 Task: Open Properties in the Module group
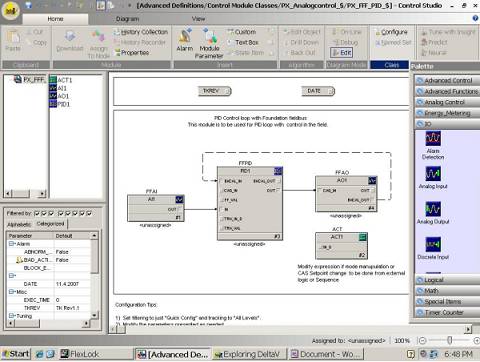click(131, 53)
